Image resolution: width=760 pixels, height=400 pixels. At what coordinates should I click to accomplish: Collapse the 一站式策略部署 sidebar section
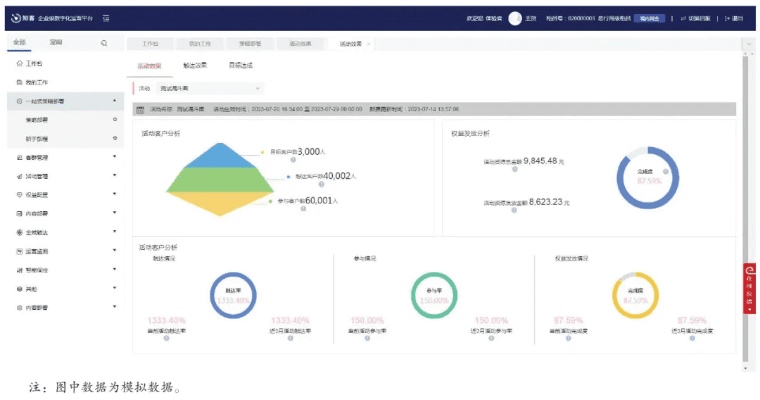click(115, 101)
